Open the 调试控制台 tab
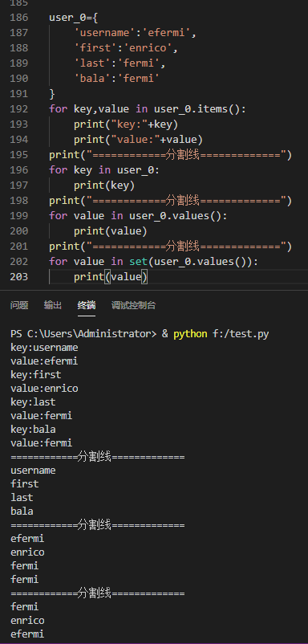Screen dimensions: 308x644 point(134,305)
